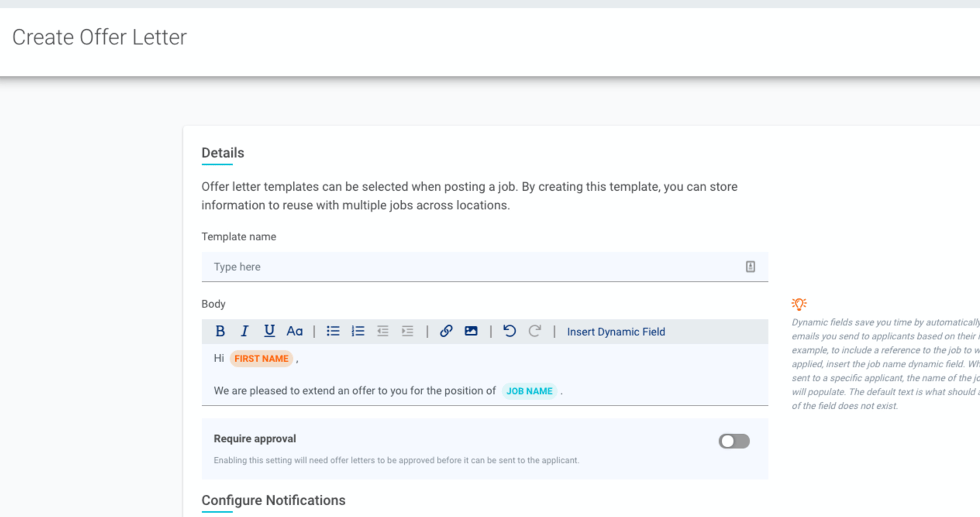980x517 pixels.
Task: Toggle bold formatting in body editor
Action: click(220, 331)
